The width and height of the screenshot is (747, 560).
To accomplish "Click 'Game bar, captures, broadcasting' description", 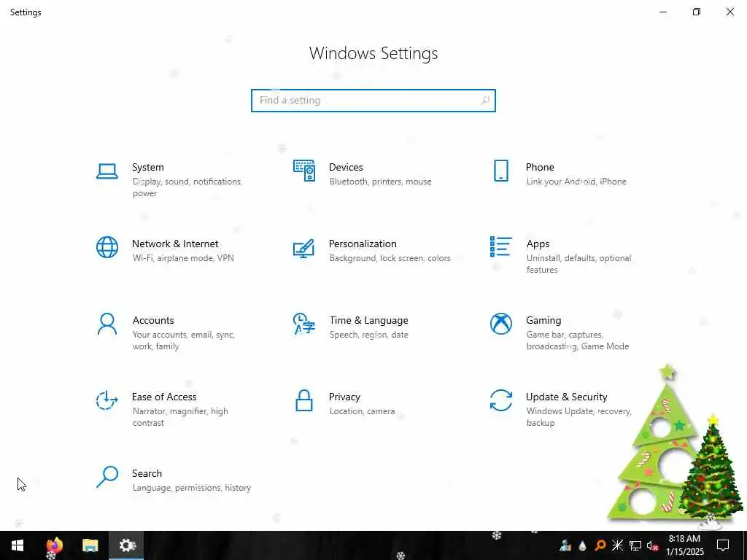I will 578,341.
